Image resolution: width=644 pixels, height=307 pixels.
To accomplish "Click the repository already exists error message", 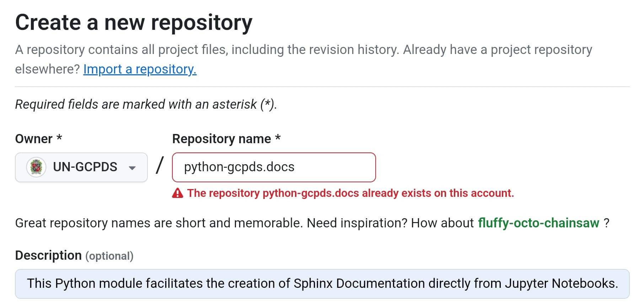I will (350, 193).
